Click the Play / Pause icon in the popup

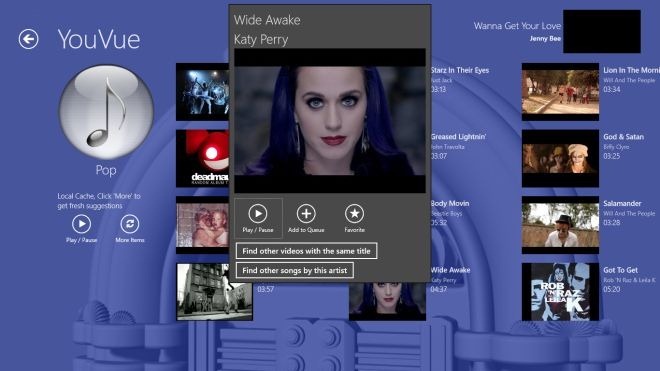[258, 214]
